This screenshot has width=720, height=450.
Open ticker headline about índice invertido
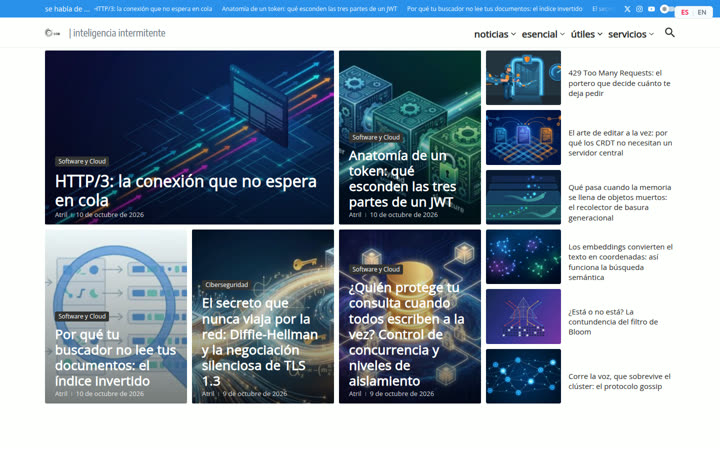(495, 9)
